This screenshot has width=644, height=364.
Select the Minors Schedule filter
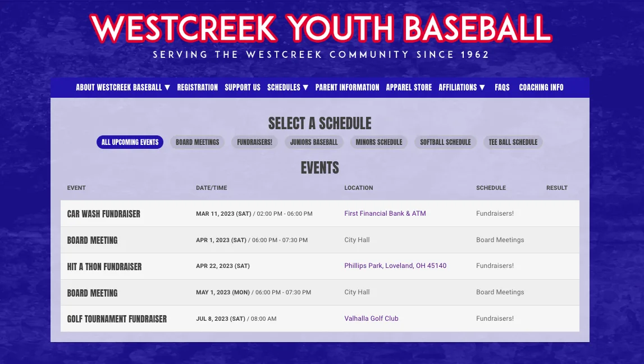coord(379,142)
